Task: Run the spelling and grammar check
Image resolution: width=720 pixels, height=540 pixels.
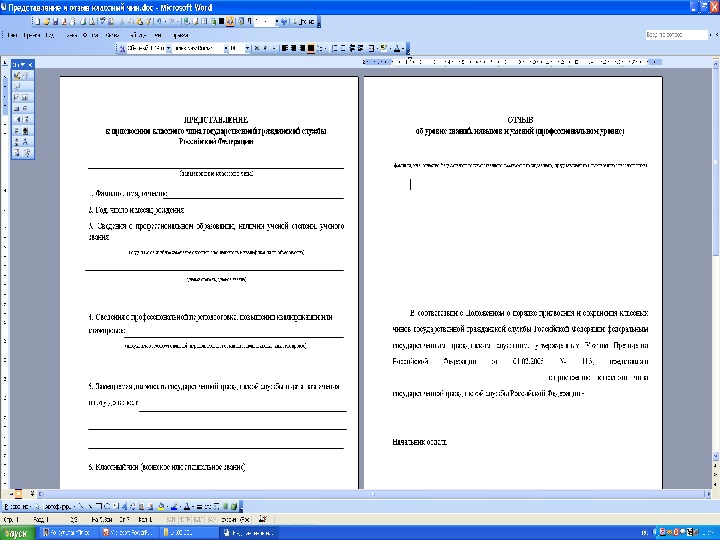Action: (x=103, y=22)
